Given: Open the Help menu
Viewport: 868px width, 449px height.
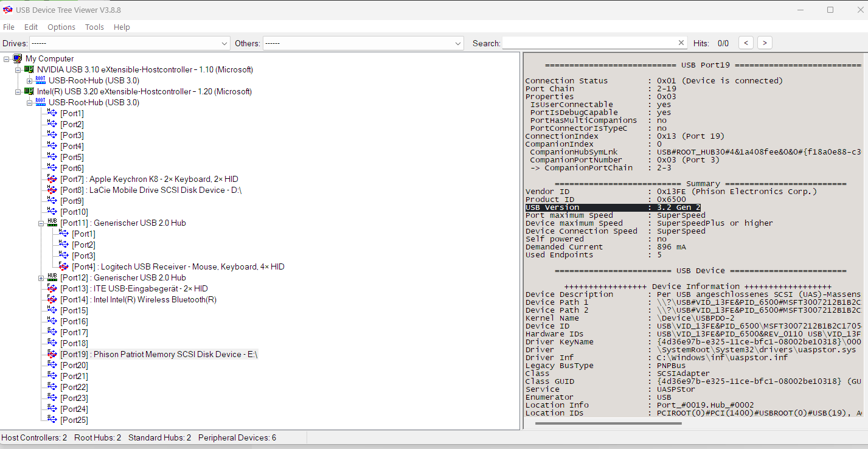Looking at the screenshot, I should [122, 27].
